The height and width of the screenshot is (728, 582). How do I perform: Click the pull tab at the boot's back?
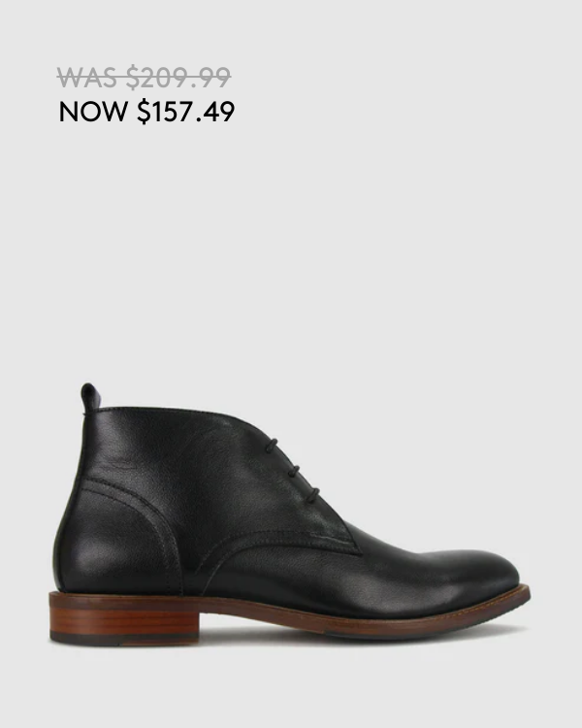point(89,396)
